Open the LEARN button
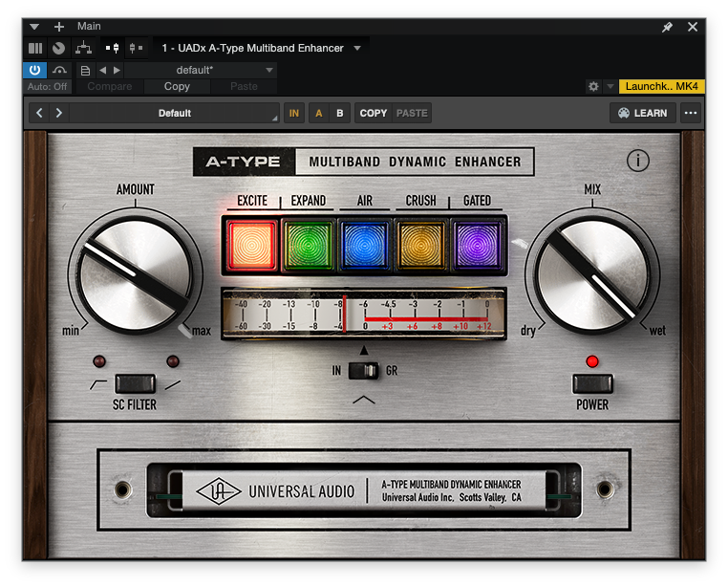Viewport: 728px width, 587px height. click(643, 113)
